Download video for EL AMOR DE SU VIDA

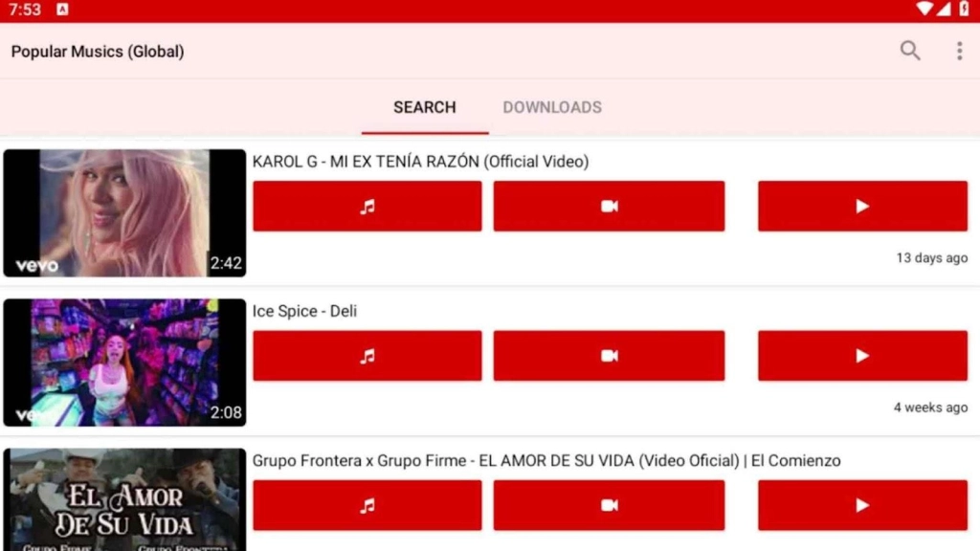coord(609,505)
